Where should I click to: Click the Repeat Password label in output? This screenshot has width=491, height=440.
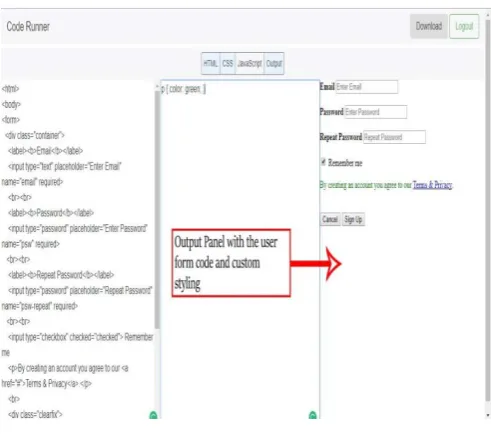pos(341,137)
